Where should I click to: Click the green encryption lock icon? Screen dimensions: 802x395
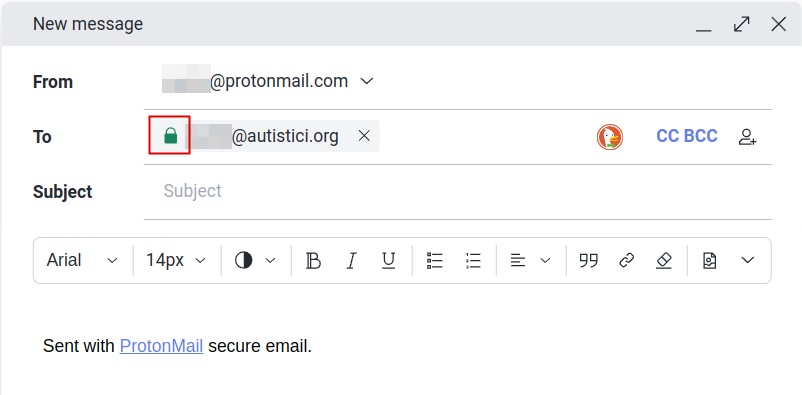(x=170, y=136)
